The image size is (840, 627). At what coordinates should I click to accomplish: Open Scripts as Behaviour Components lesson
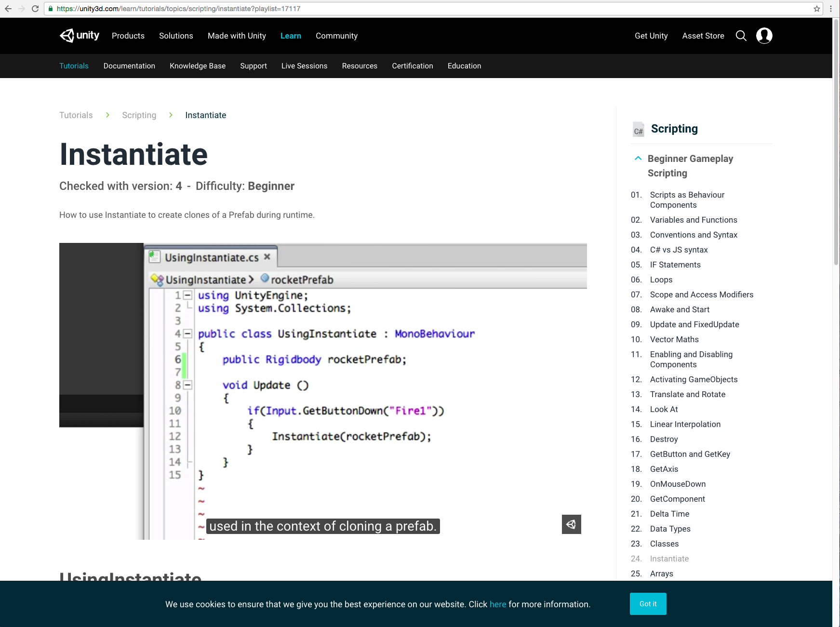(687, 200)
